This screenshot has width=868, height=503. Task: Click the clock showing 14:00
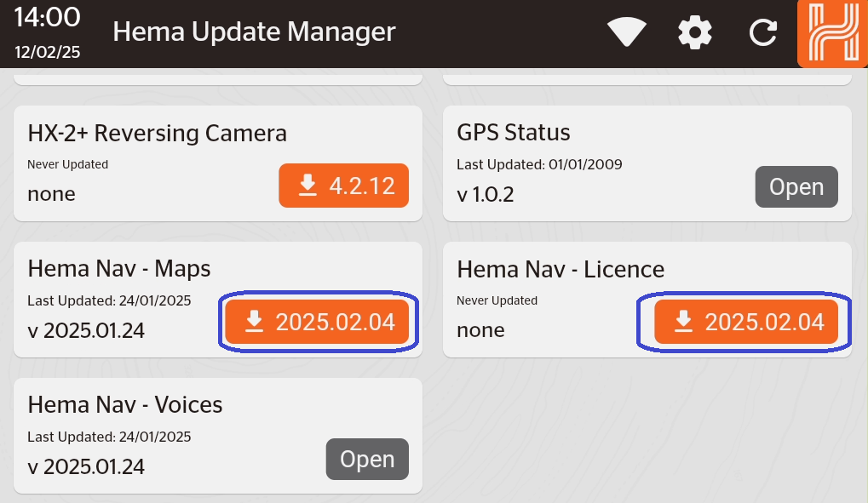[x=47, y=17]
